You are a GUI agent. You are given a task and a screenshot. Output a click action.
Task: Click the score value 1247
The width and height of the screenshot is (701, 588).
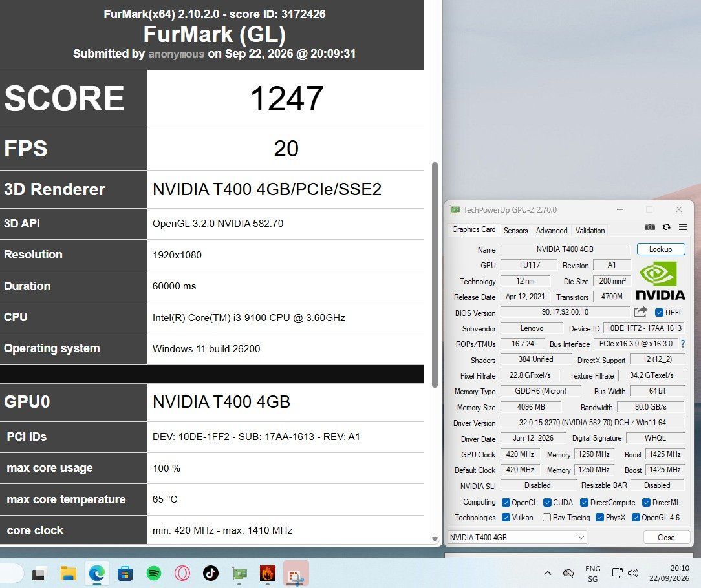[x=286, y=98]
